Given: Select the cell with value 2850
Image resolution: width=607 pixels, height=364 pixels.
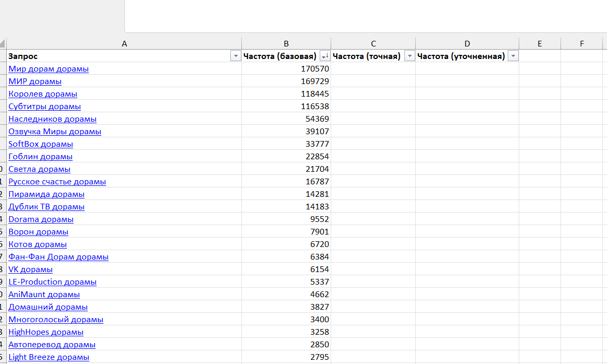Looking at the screenshot, I should point(286,345).
